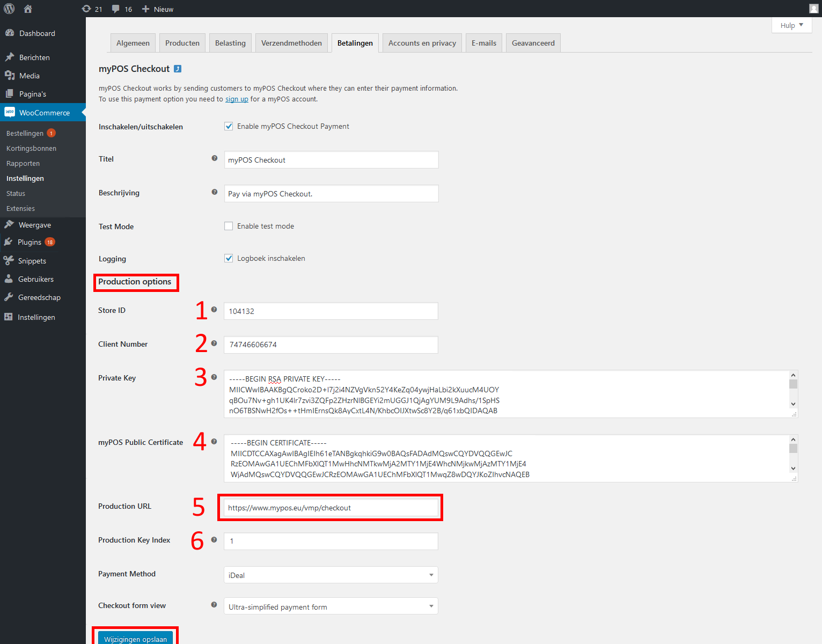Viewport: 822px width, 644px height.
Task: Open the Payment Method iDeal dropdown
Action: (331, 575)
